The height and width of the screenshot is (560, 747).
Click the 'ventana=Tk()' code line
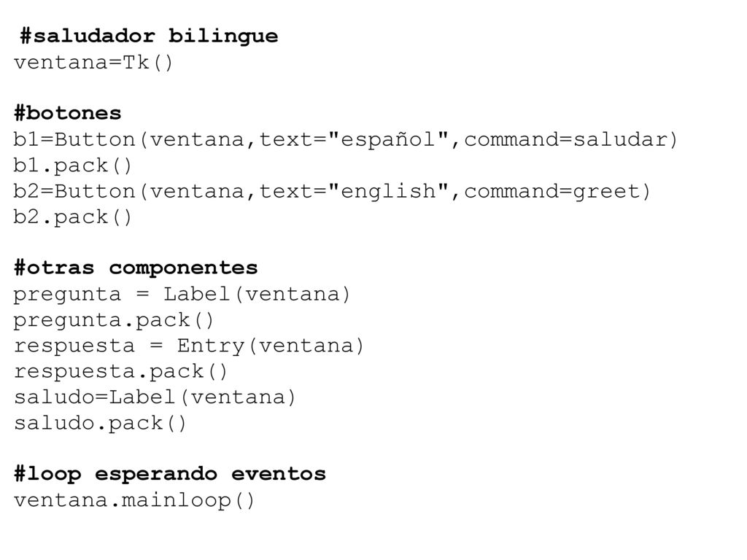click(x=93, y=63)
